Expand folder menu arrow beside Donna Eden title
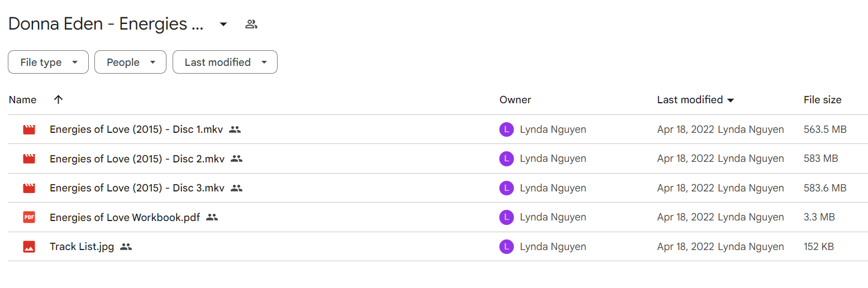 pos(223,24)
